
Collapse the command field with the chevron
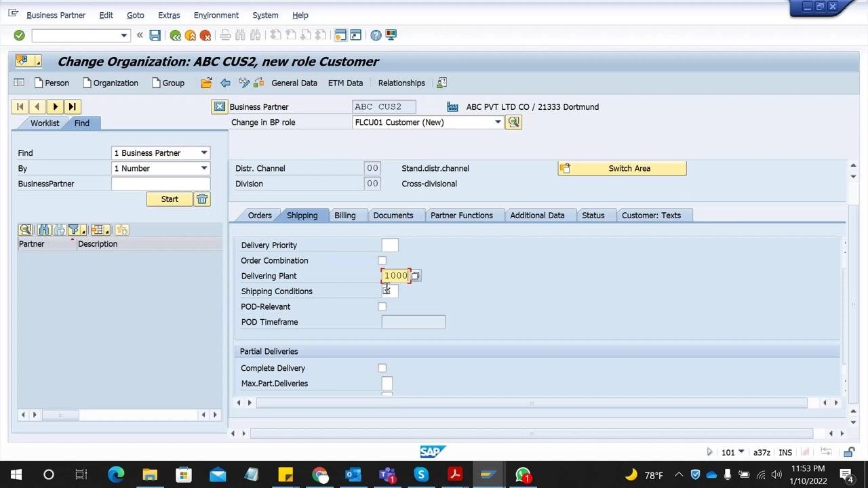[x=140, y=35]
